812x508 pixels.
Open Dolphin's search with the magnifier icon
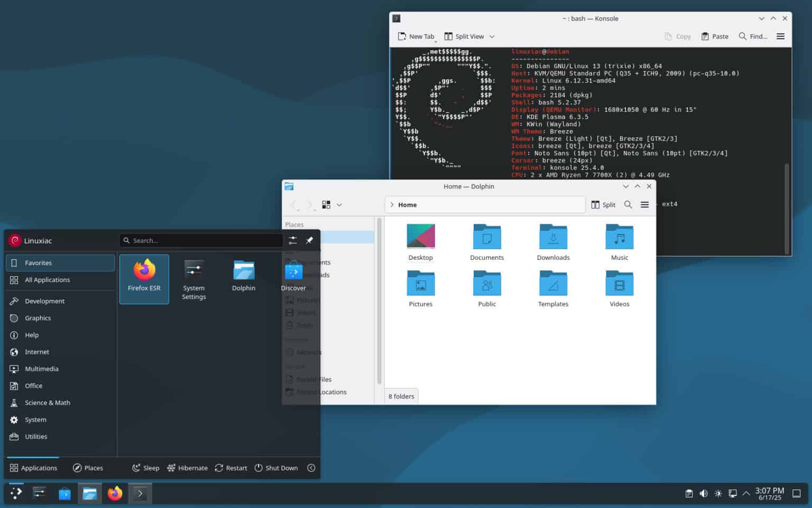pyautogui.click(x=628, y=204)
